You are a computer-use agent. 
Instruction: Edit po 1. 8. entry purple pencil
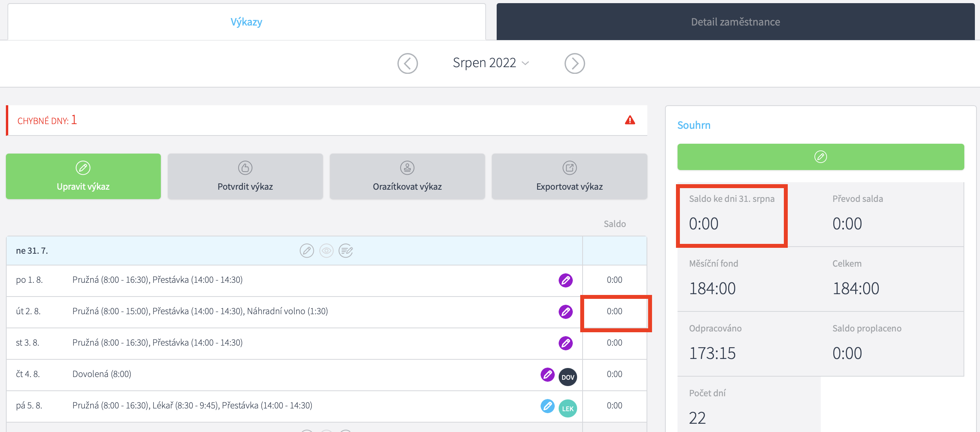[565, 280]
